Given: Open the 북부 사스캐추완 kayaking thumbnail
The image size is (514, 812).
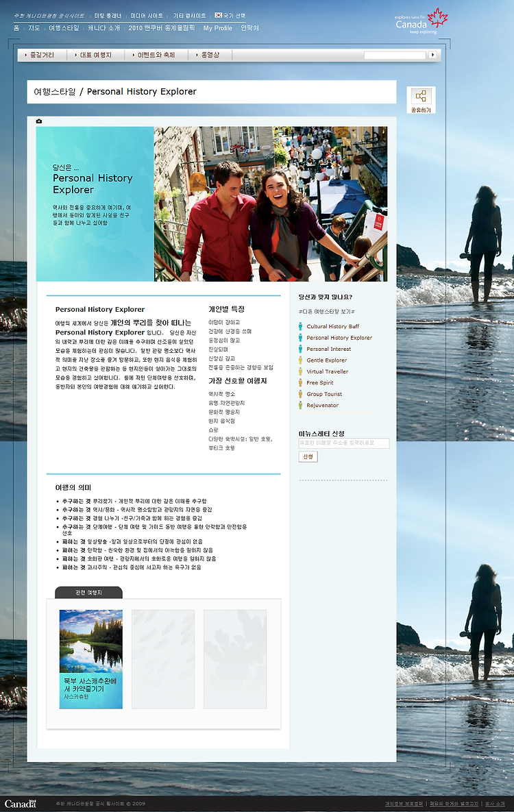Looking at the screenshot, I should tap(91, 659).
